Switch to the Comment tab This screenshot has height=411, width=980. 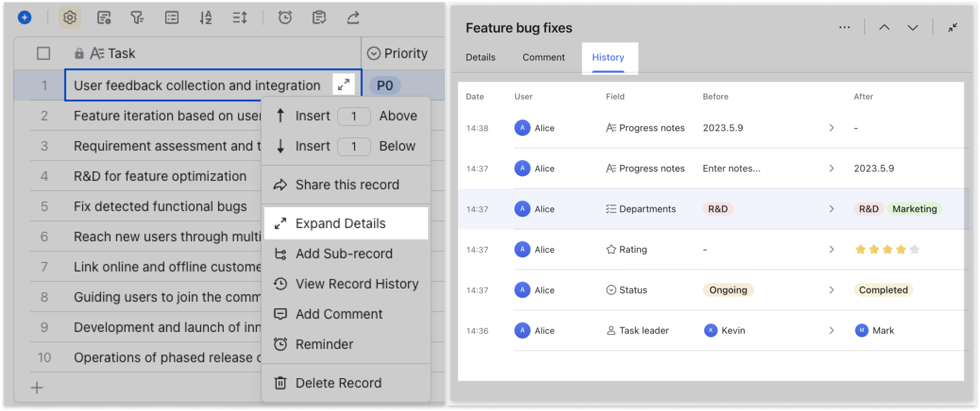coord(544,57)
